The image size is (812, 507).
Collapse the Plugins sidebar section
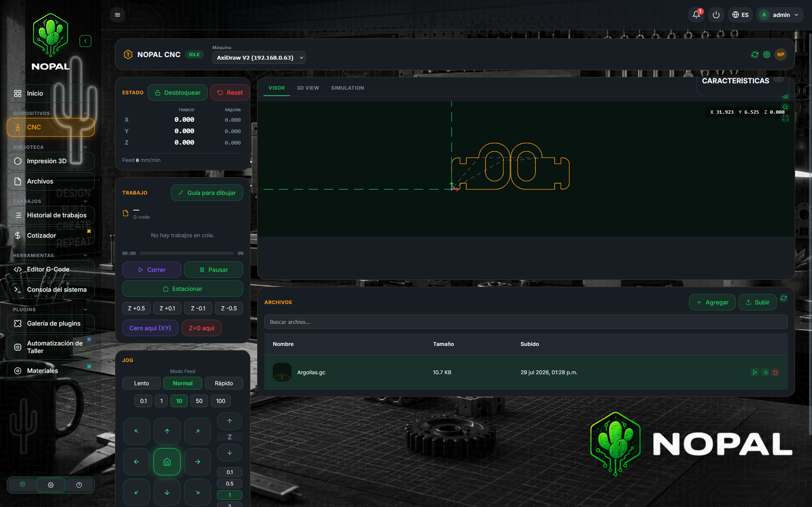click(x=85, y=310)
